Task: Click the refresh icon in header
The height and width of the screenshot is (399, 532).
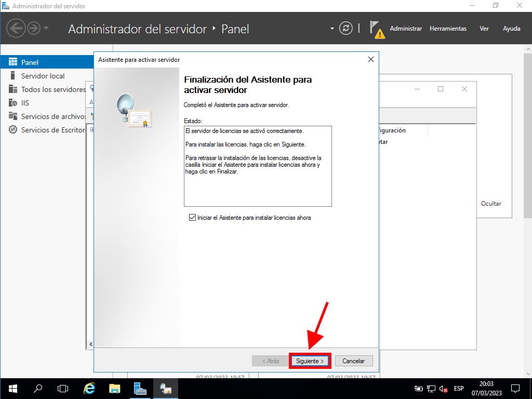Action: [345, 29]
